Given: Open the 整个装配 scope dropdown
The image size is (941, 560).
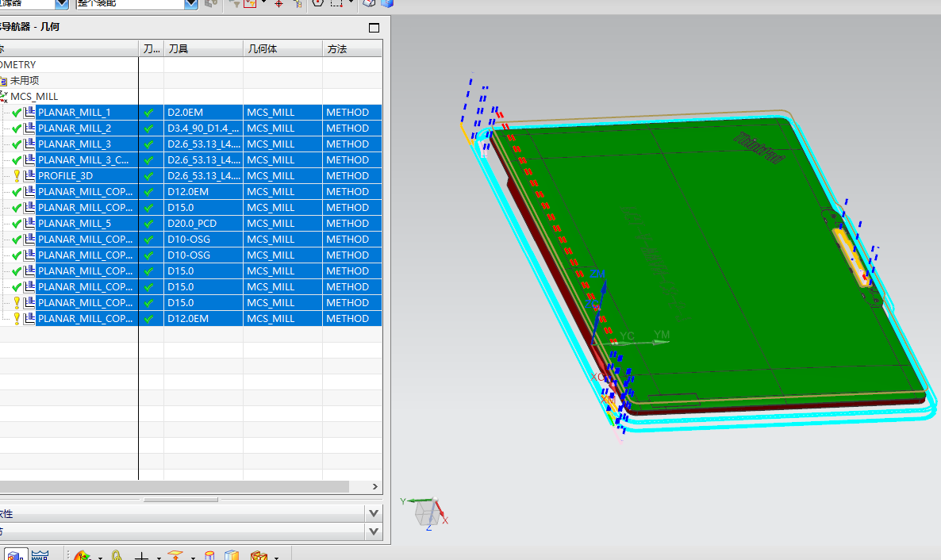Looking at the screenshot, I should point(191,4).
